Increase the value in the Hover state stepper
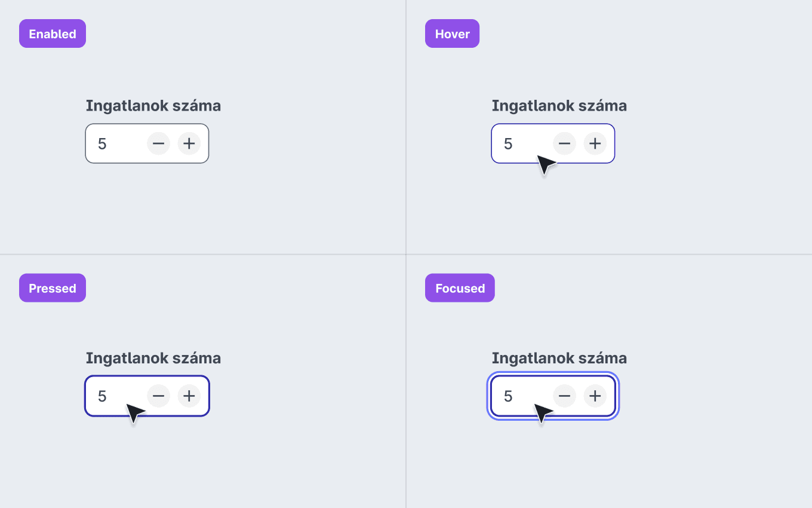 (x=595, y=143)
